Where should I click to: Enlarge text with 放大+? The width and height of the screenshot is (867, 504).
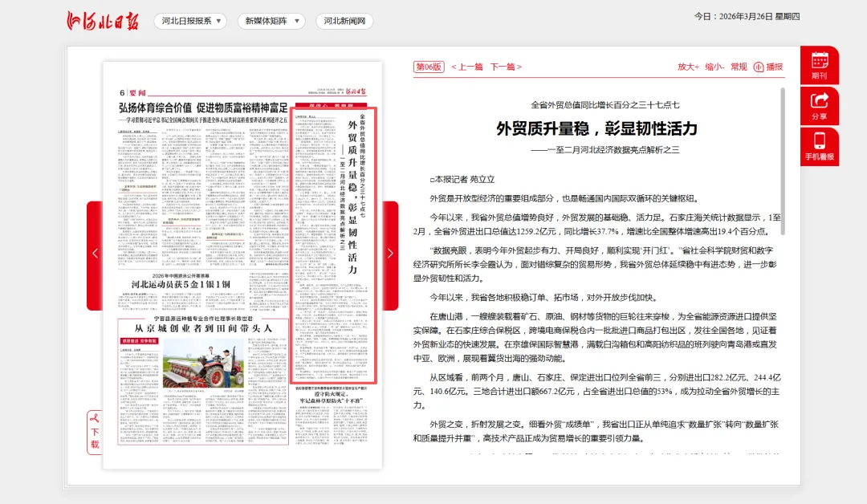689,67
